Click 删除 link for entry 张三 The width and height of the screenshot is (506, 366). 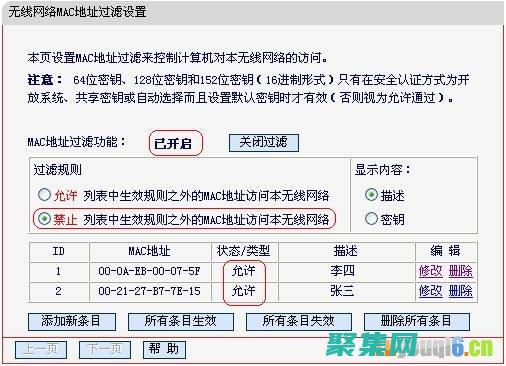(x=460, y=291)
